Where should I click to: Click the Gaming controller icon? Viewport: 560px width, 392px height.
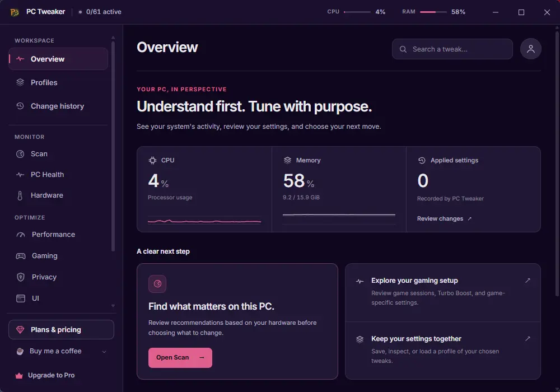pos(21,256)
